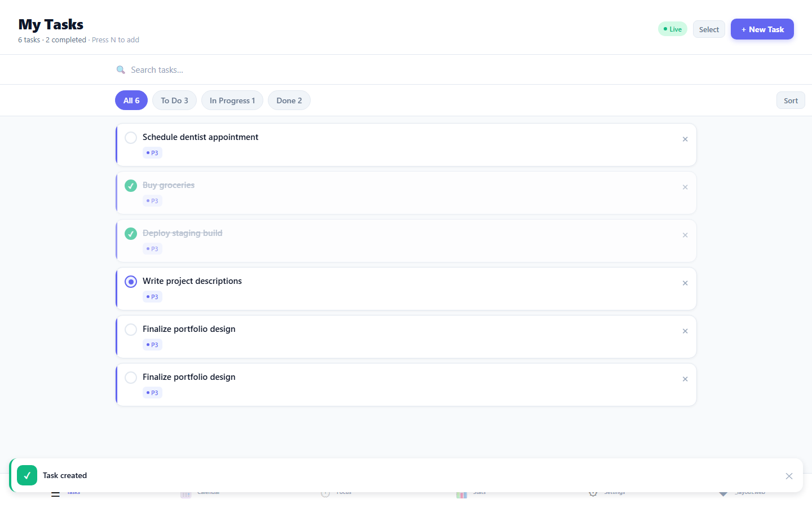This screenshot has width=812, height=508.
Task: Open the Buy groceries title
Action: [x=169, y=185]
